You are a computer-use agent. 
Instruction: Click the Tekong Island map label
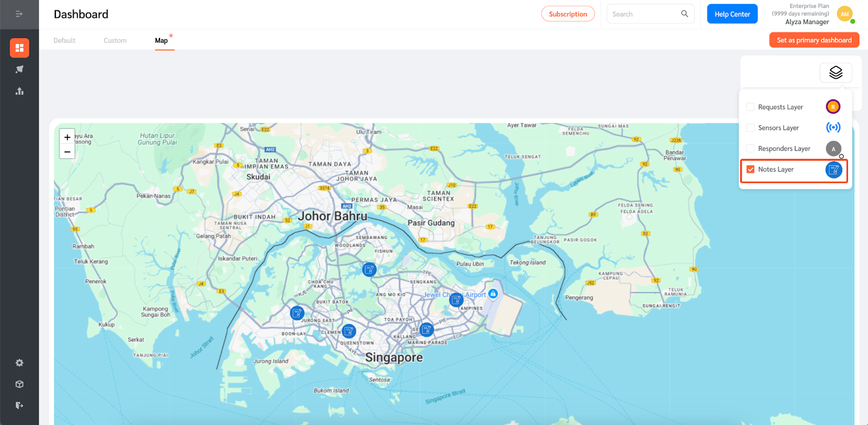pos(527,263)
